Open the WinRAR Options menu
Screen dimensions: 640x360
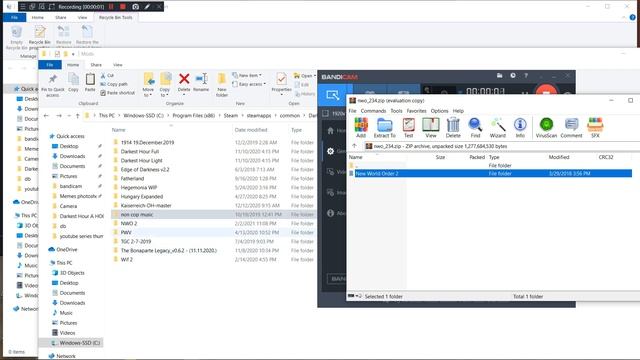click(439, 111)
